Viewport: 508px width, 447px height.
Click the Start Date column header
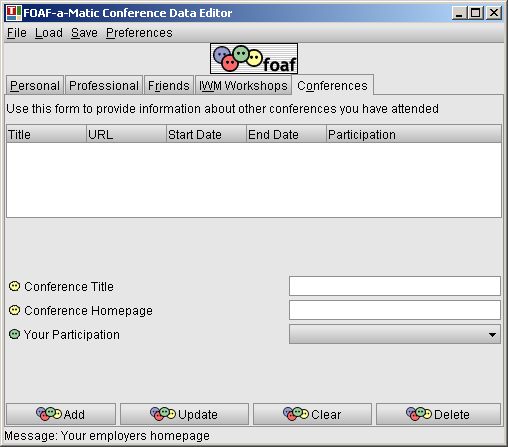pos(206,134)
